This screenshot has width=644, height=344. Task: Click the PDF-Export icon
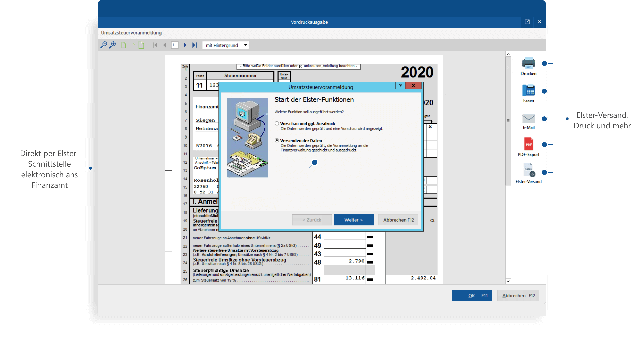pos(528,144)
